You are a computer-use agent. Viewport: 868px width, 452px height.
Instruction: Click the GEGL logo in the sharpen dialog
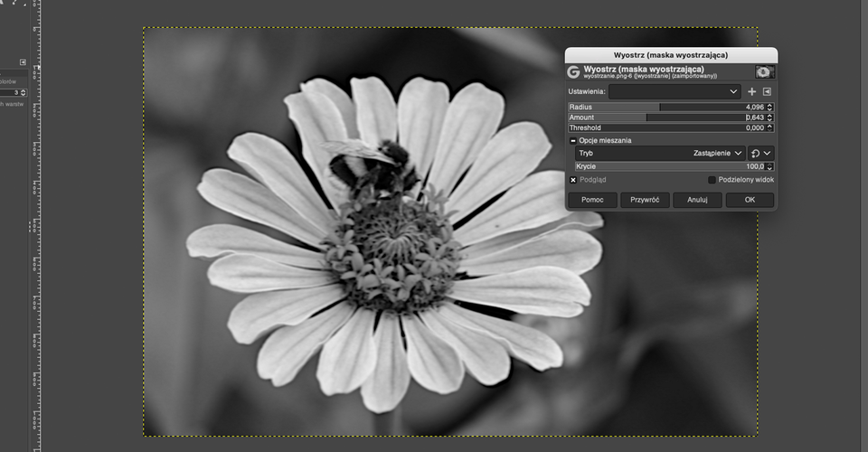(573, 72)
